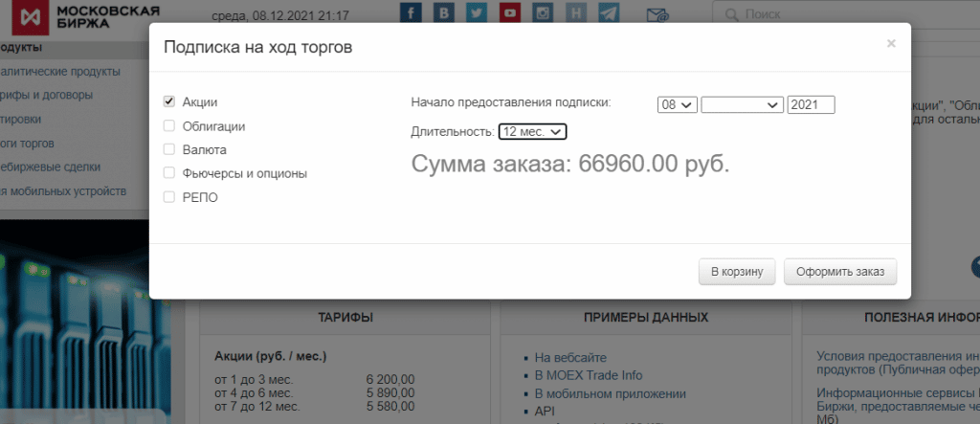Enable the Облигации checkbox
The image size is (980, 424).
pos(168,125)
